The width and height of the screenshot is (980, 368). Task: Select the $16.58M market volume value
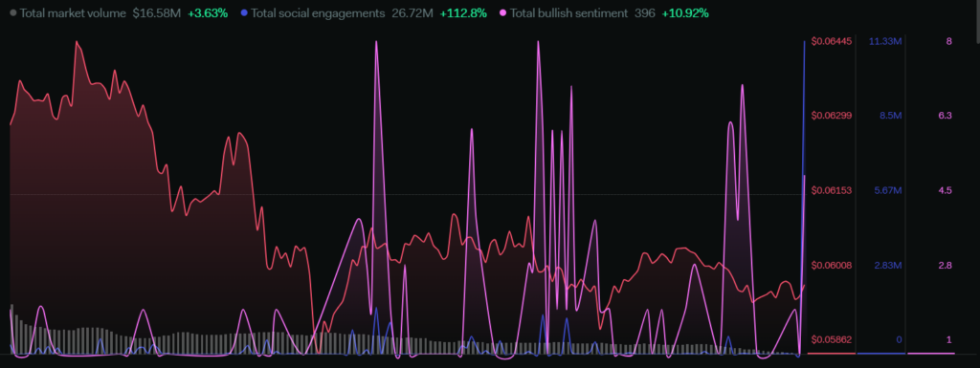coord(156,12)
